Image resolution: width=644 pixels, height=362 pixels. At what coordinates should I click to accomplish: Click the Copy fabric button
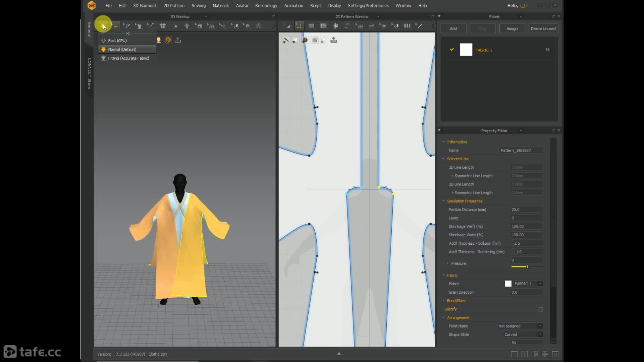482,28
